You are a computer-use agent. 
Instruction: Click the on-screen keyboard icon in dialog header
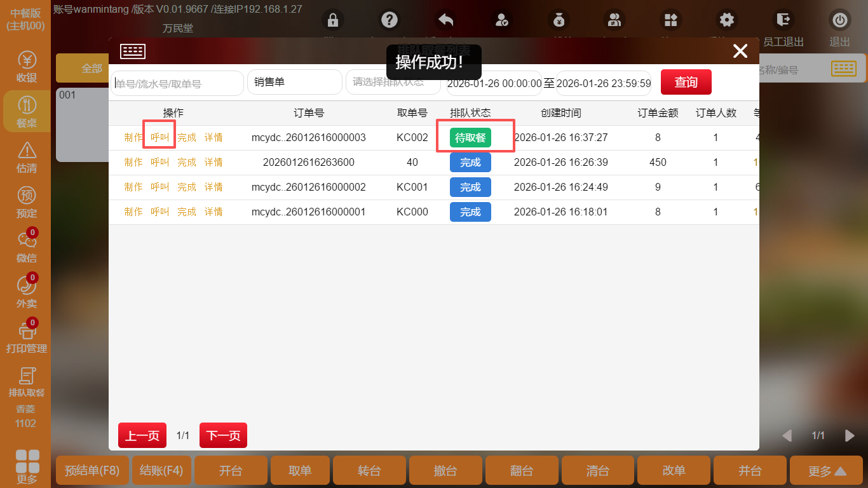[x=133, y=51]
